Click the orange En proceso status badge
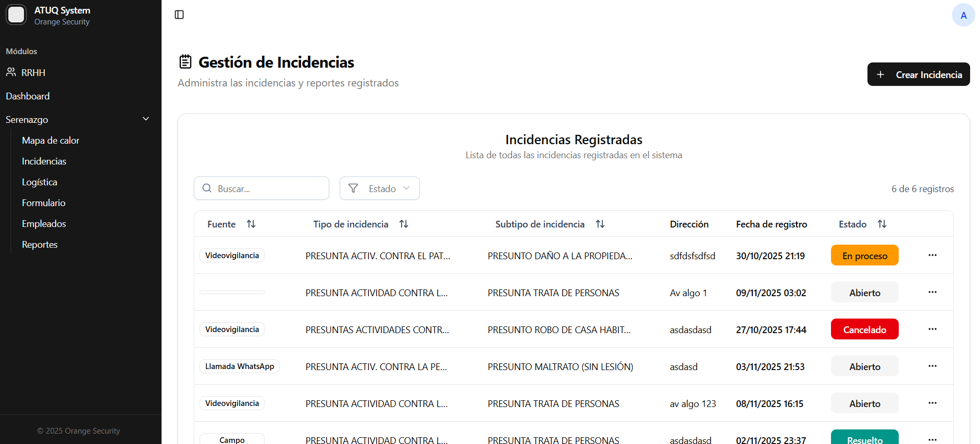 pyautogui.click(x=864, y=256)
